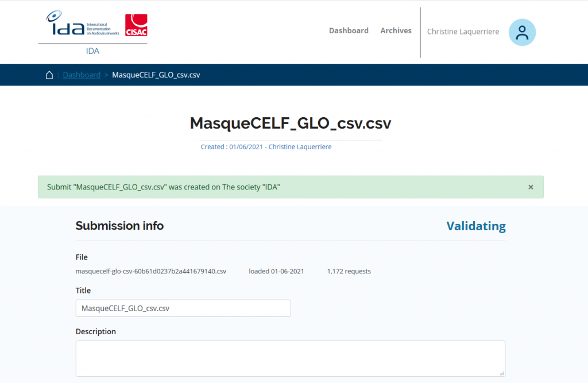Open the Dashboard menu in top navigation
The image size is (588, 383).
[x=349, y=31]
